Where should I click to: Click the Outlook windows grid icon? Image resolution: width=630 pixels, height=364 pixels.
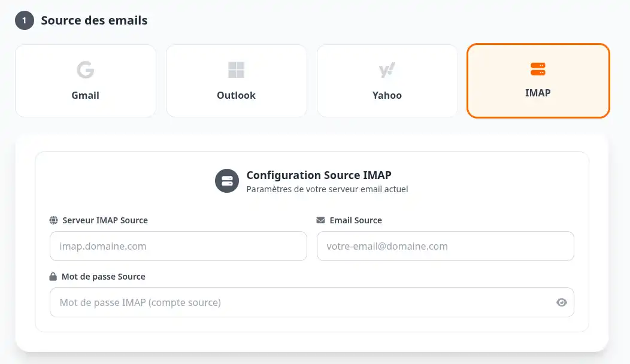pos(236,70)
